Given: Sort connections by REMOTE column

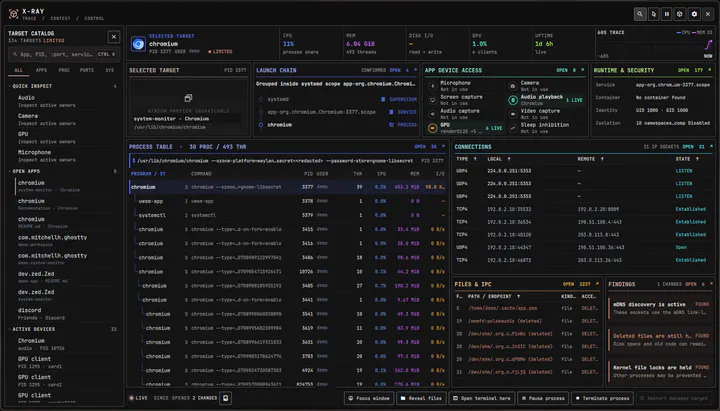Looking at the screenshot, I should click(591, 159).
